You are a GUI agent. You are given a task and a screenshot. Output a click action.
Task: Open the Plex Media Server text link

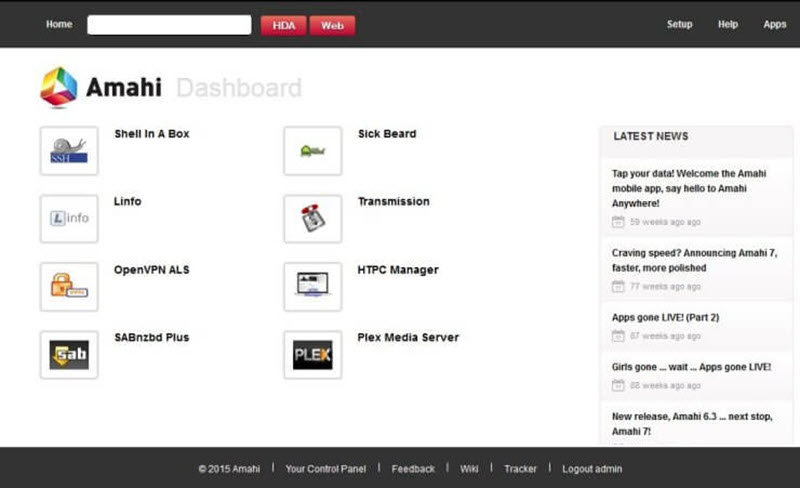tap(408, 337)
